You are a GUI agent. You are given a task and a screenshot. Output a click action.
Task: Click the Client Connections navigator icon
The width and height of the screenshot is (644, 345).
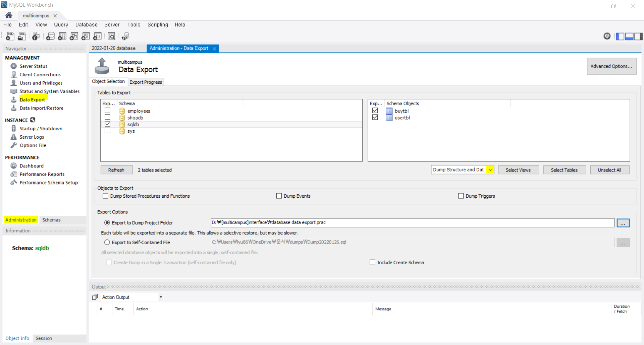click(14, 74)
